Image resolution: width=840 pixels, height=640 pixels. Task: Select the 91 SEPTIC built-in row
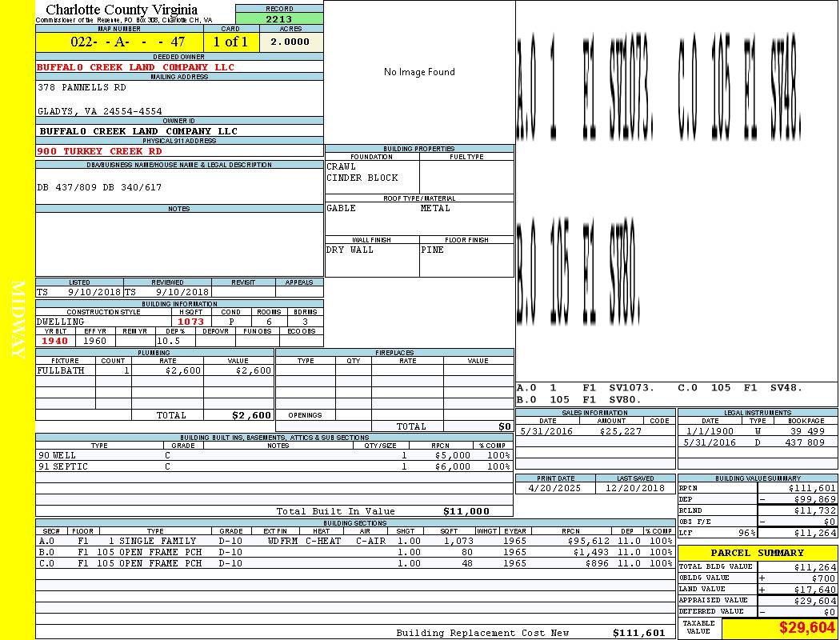coord(274,467)
